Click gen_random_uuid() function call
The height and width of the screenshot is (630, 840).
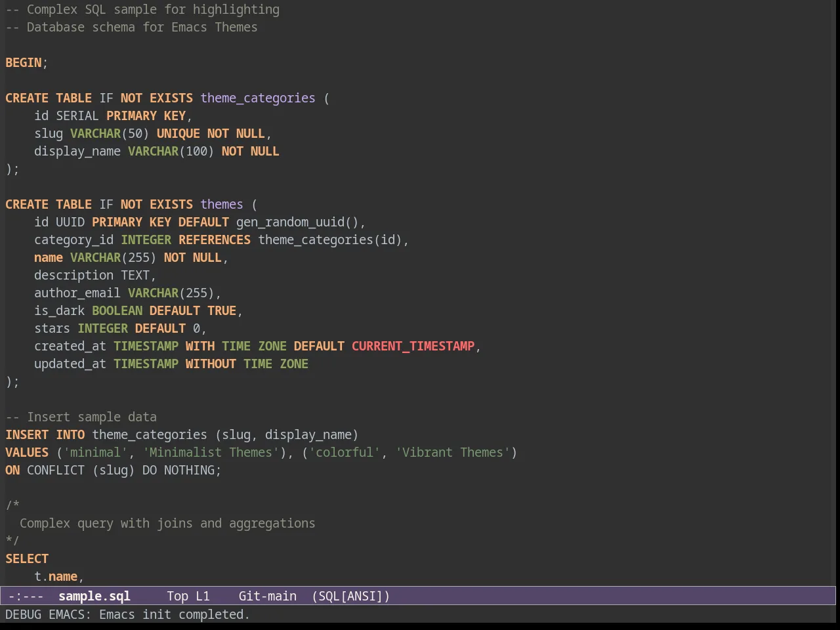297,222
